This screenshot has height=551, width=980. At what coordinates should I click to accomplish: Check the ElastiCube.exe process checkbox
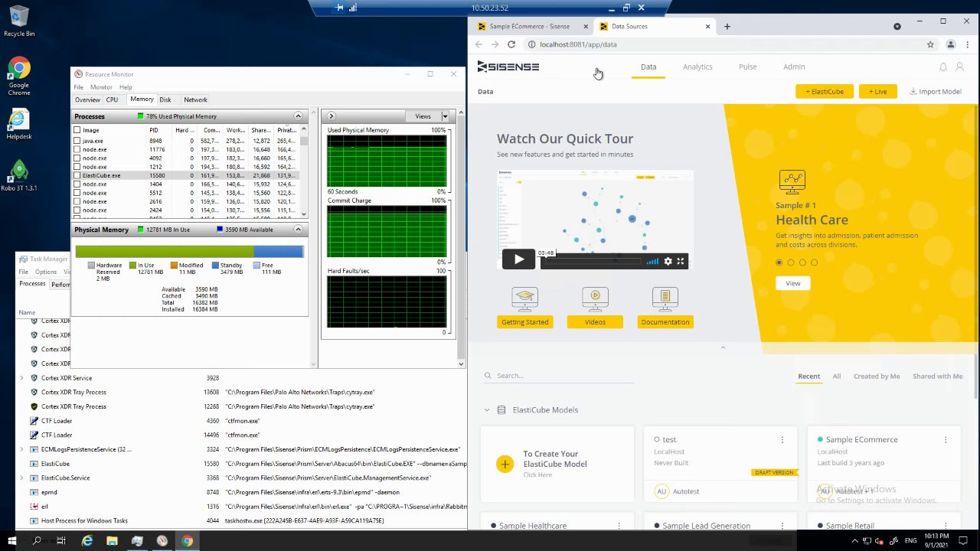point(77,175)
